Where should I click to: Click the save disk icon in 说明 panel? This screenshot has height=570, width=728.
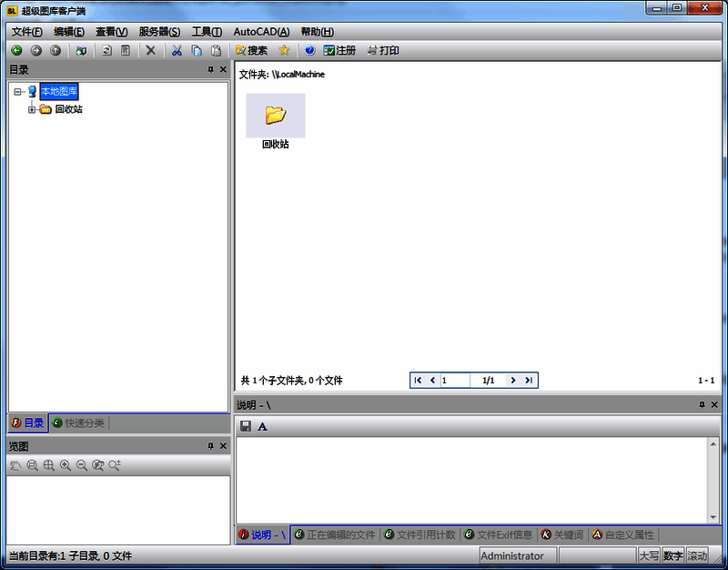(246, 426)
